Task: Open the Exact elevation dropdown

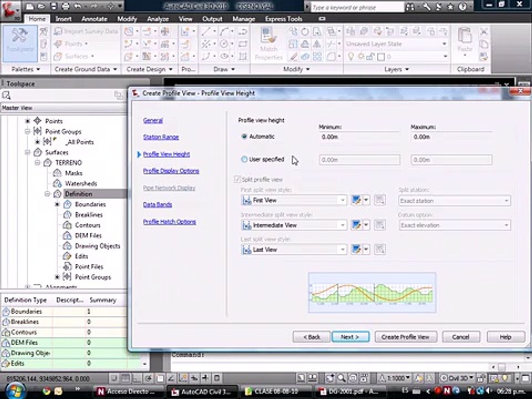Action: pyautogui.click(x=454, y=226)
